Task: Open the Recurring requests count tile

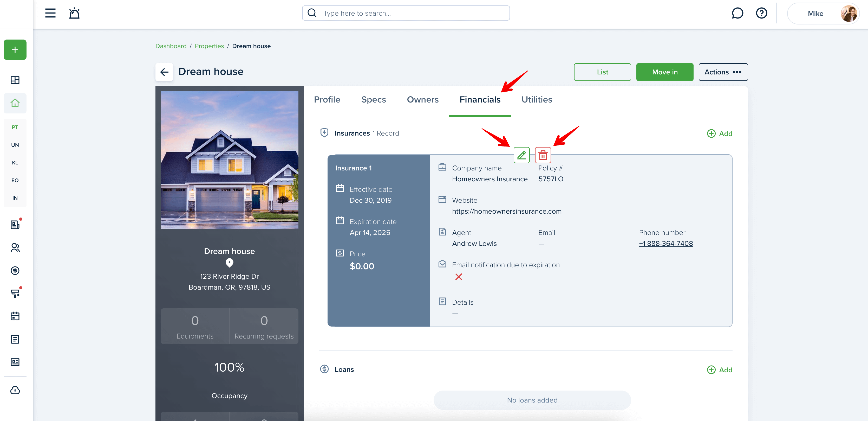Action: tap(264, 326)
